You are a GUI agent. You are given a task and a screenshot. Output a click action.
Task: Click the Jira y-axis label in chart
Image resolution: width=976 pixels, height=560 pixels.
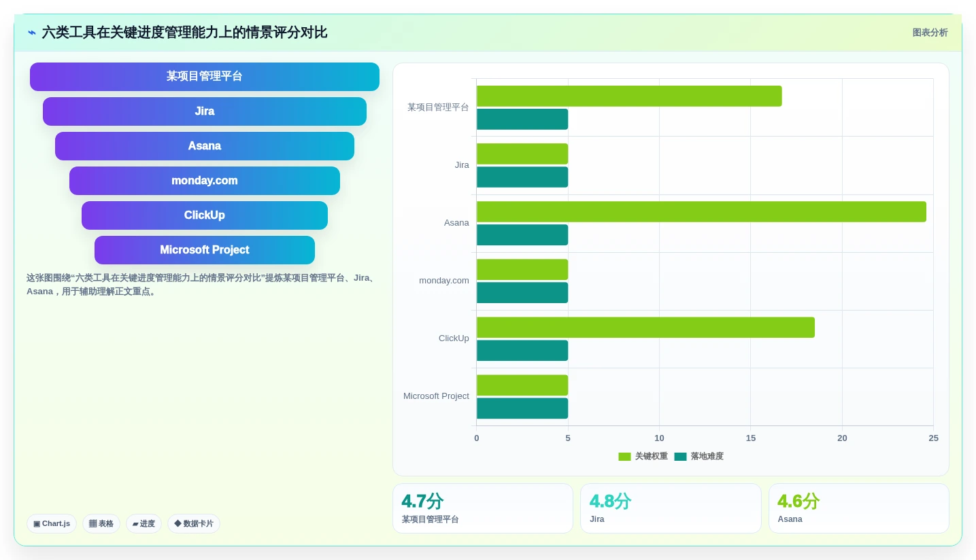(462, 165)
